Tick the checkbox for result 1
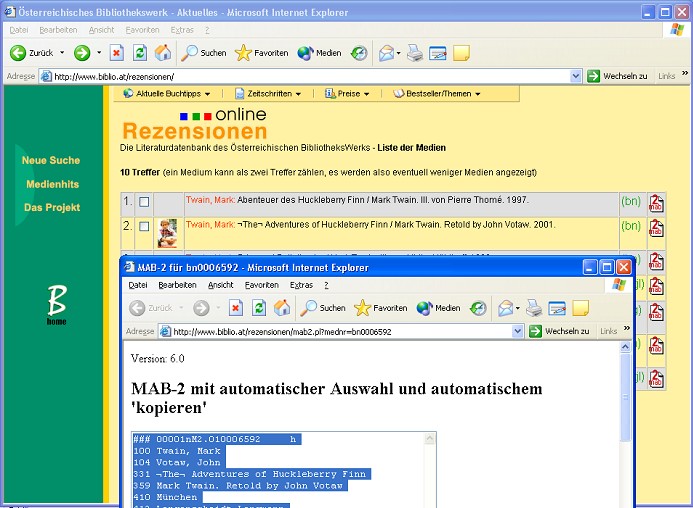This screenshot has height=508, width=693. coord(144,202)
